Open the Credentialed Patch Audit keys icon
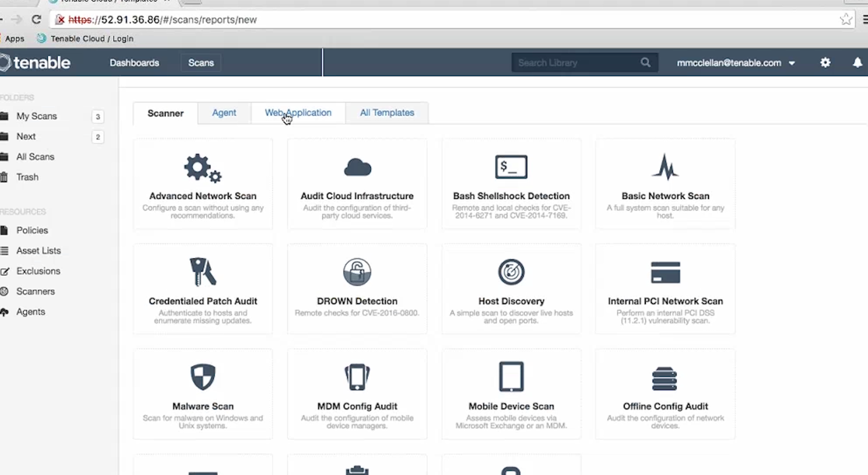The width and height of the screenshot is (868, 475). (202, 272)
